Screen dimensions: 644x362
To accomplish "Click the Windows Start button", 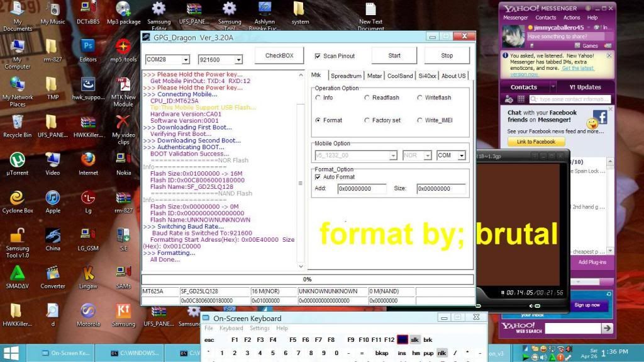I will tap(11, 353).
